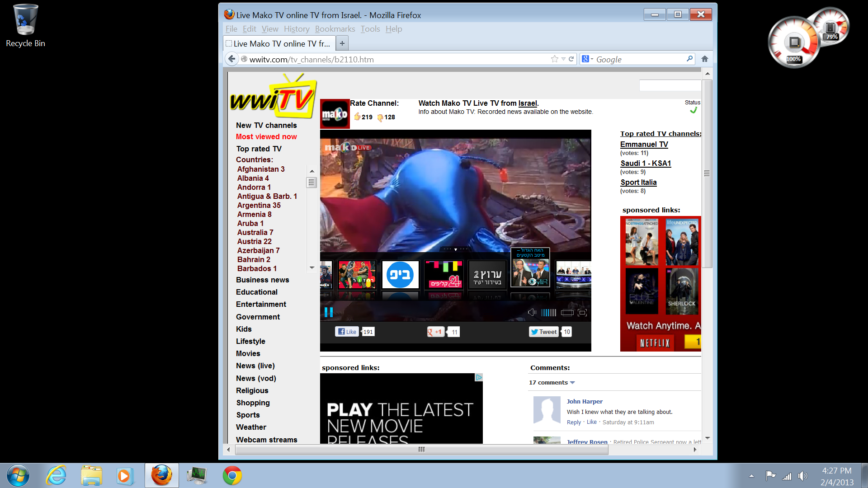
Task: Open the Bookmarks menu
Action: (335, 29)
